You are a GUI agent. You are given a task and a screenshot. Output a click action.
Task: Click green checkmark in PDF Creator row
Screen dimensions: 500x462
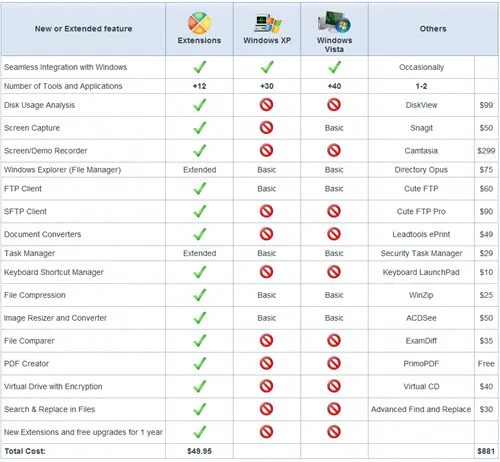coord(200,364)
